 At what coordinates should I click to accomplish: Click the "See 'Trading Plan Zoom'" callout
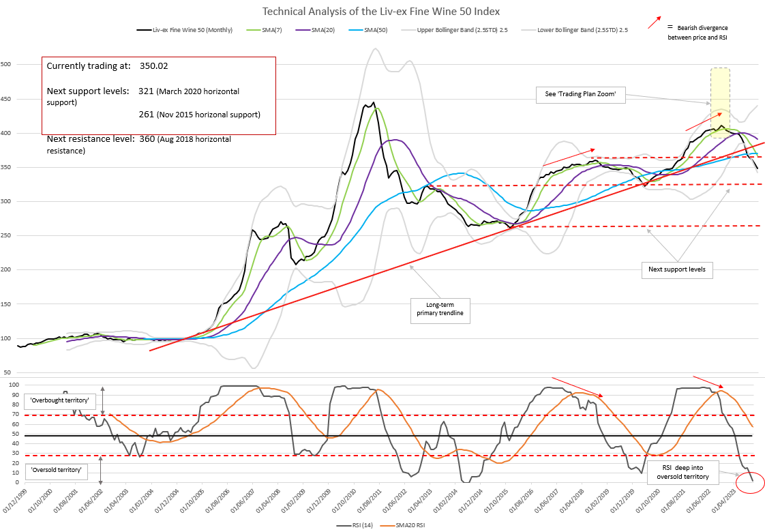point(580,93)
